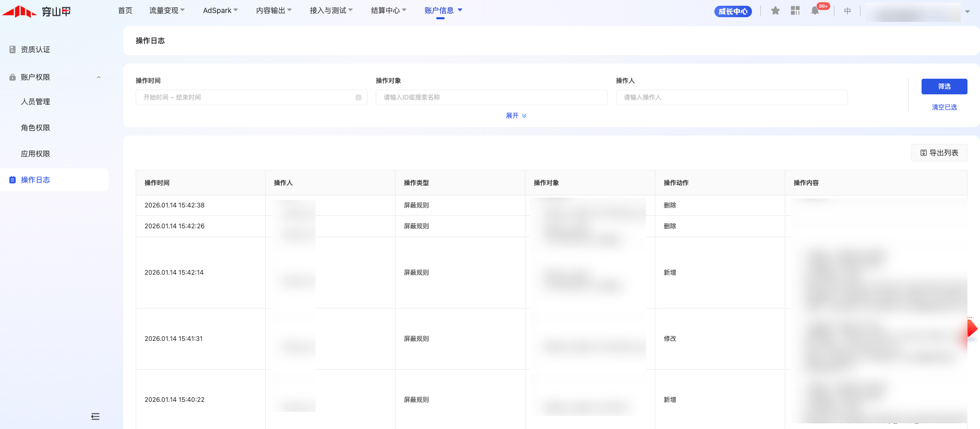Click the red floating arrow widget

(x=971, y=329)
